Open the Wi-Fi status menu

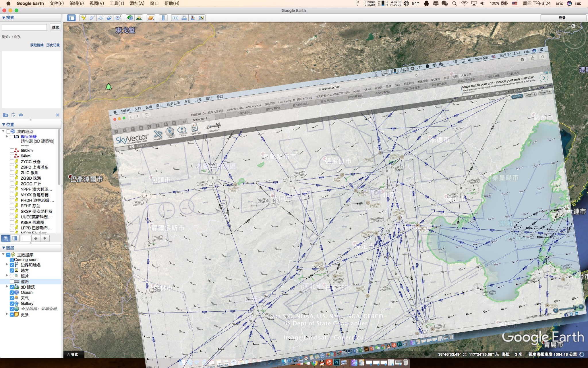click(464, 3)
